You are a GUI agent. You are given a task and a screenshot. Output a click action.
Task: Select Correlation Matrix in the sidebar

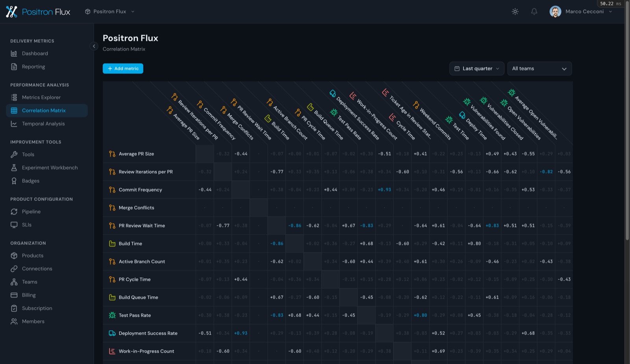click(x=47, y=111)
